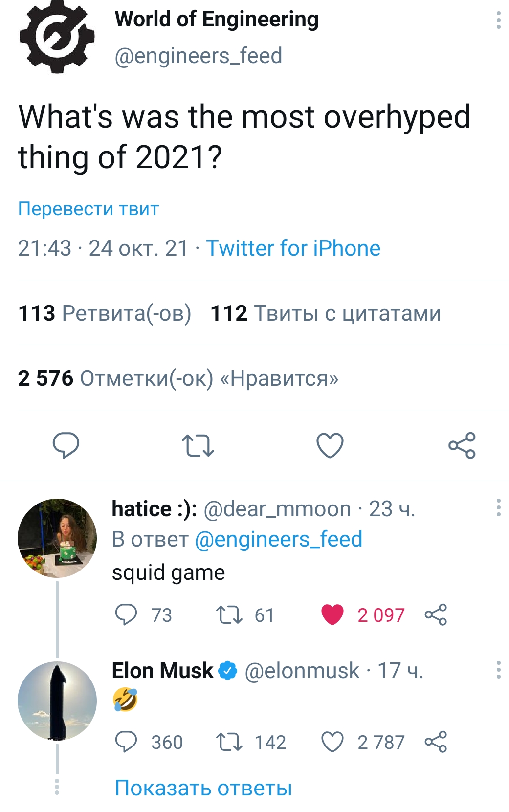The width and height of the screenshot is (509, 812).
Task: Reply to hatice's squid game tweet
Action: coord(126,614)
